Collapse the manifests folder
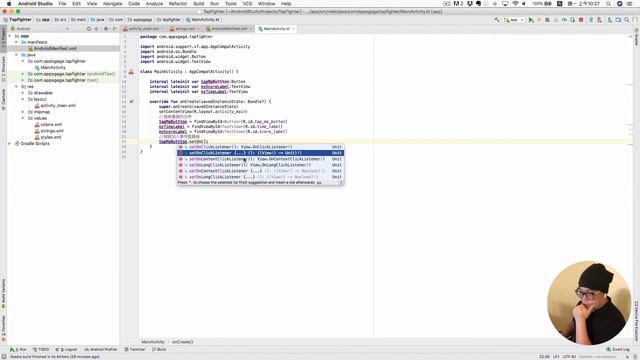 16,42
